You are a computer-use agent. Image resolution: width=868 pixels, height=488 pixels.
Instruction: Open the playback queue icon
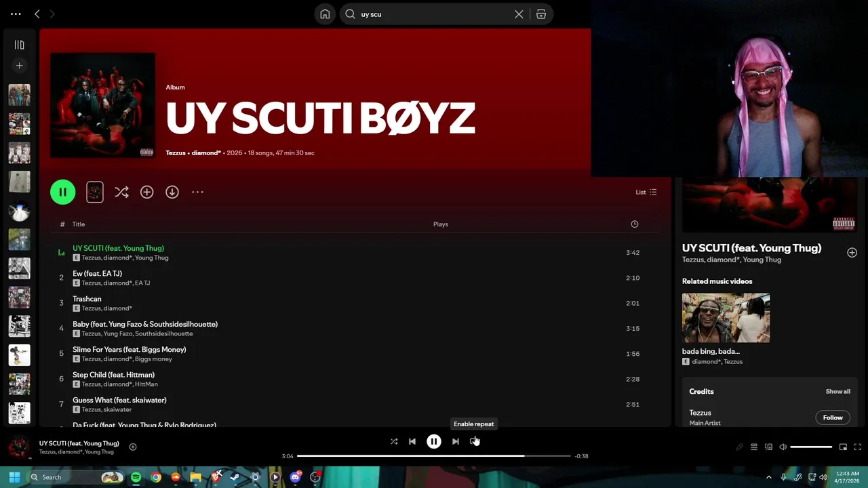pyautogui.click(x=753, y=447)
